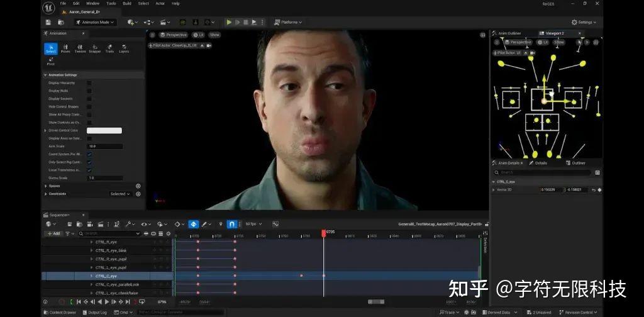Click the Anim Details grid settings icon
The height and width of the screenshot is (317, 644).
coord(597,173)
